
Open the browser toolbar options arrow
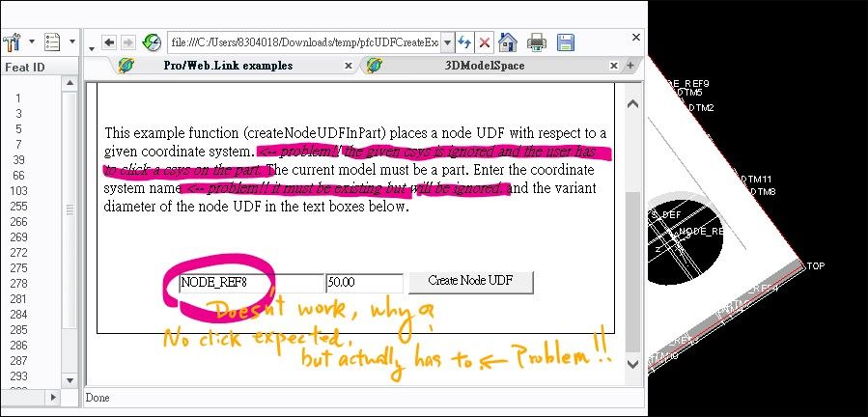[92, 48]
